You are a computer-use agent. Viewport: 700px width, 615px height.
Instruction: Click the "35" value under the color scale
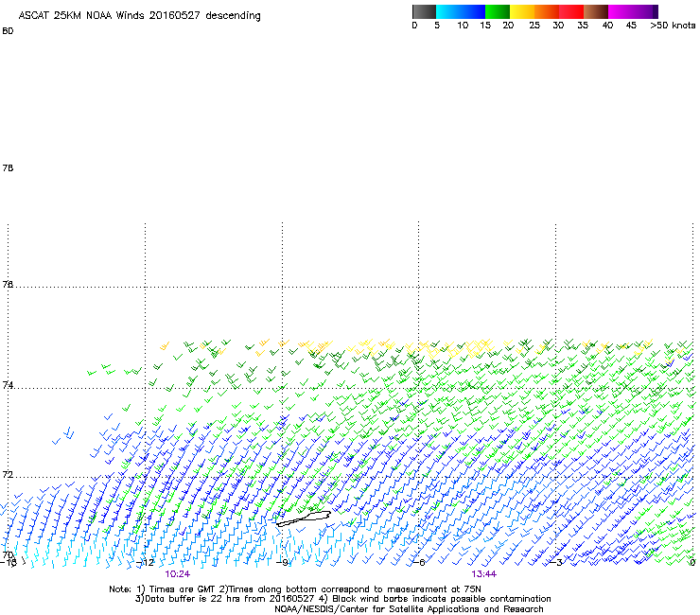(x=583, y=26)
